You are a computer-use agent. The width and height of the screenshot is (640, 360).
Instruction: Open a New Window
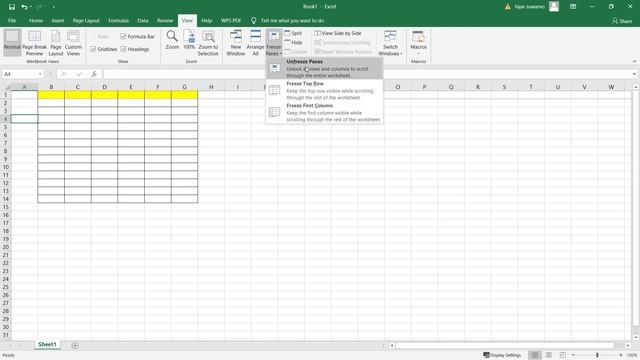click(x=236, y=42)
